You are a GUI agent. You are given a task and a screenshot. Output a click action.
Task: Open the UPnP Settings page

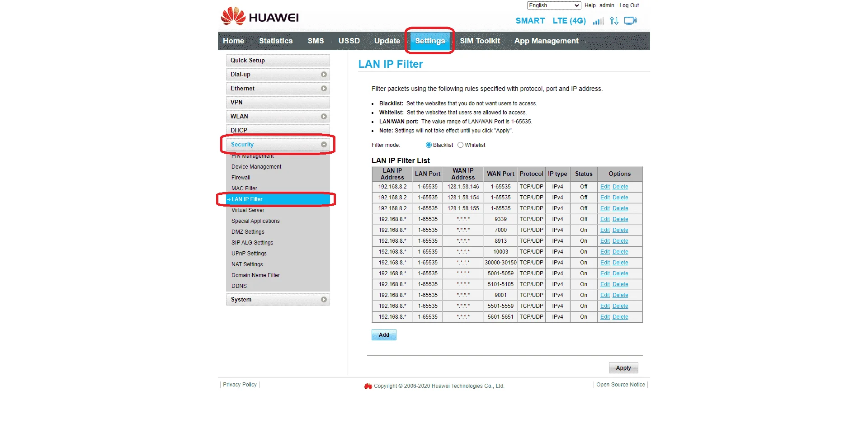tap(249, 254)
